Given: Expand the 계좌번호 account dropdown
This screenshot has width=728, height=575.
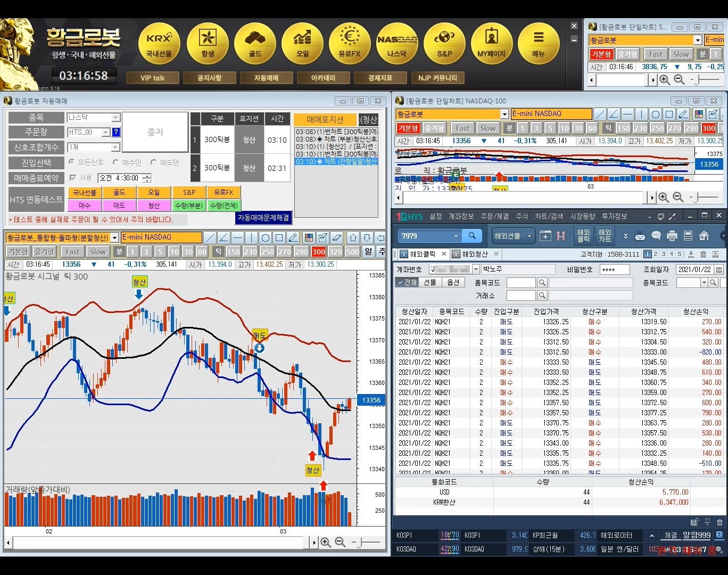Looking at the screenshot, I should pyautogui.click(x=476, y=269).
